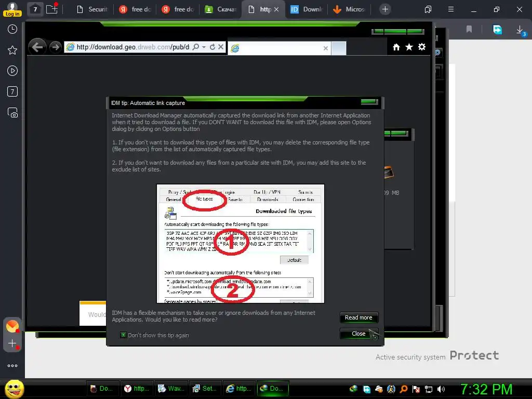Open Internet Explorer favorites star
The width and height of the screenshot is (532, 399).
point(409,47)
